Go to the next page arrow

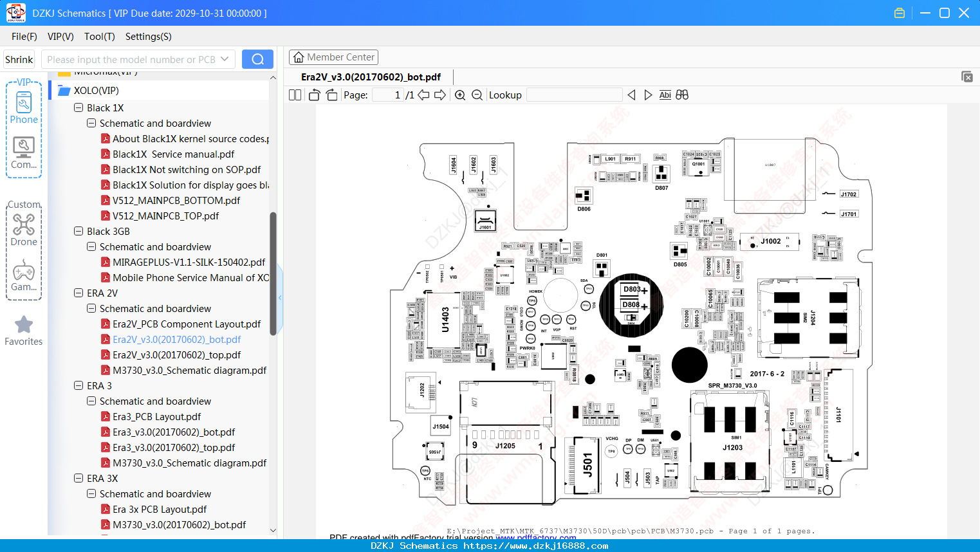point(440,95)
